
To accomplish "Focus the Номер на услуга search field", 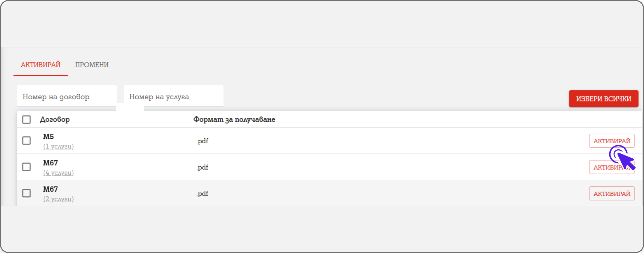I will click(x=173, y=97).
